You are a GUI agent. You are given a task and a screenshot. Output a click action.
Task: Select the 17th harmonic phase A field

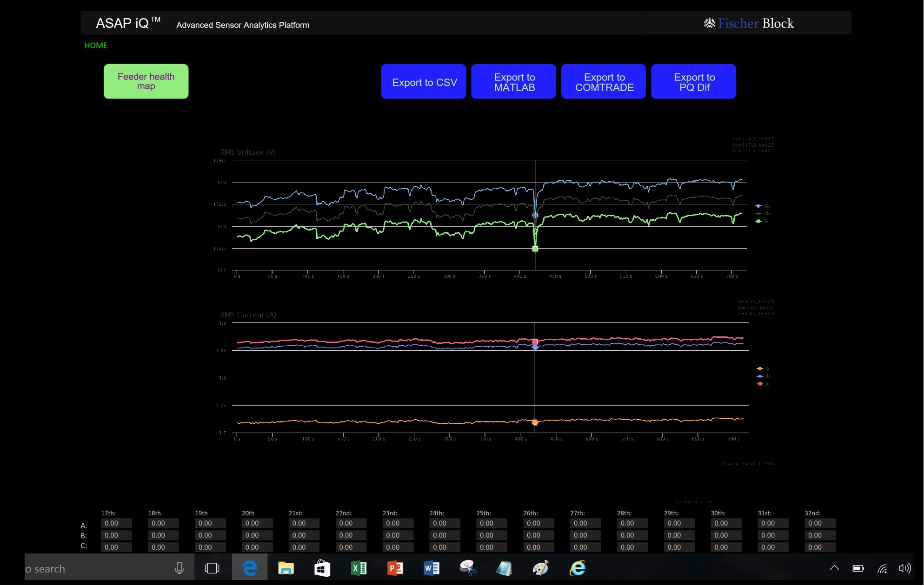[116, 523]
